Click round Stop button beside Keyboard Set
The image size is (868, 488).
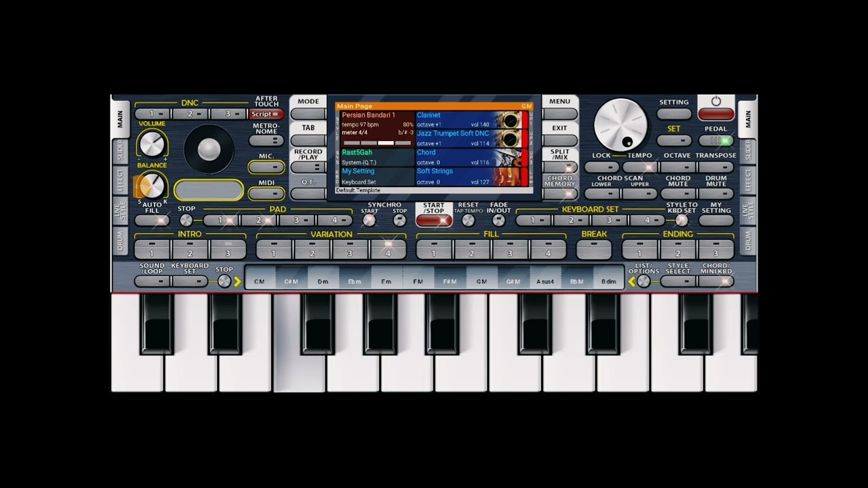[x=224, y=281]
